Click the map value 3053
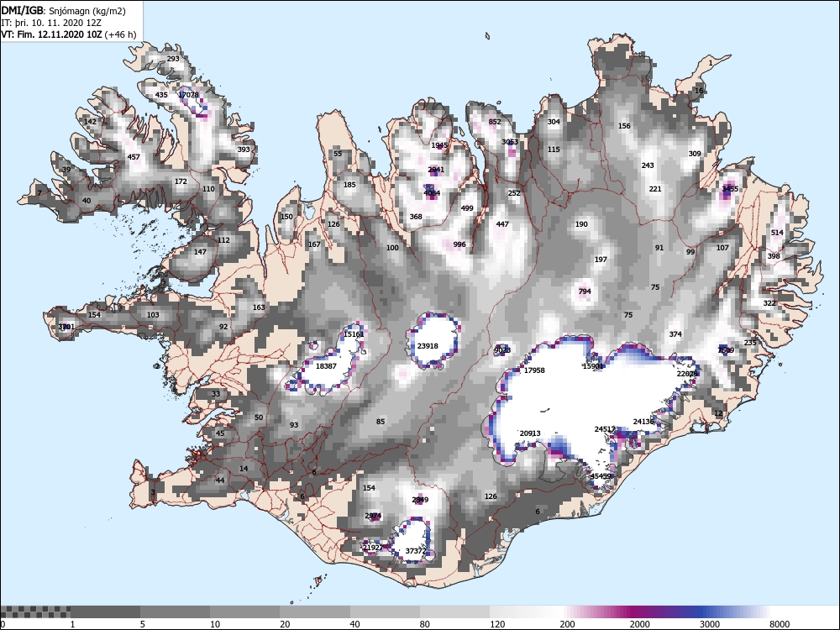 [510, 142]
